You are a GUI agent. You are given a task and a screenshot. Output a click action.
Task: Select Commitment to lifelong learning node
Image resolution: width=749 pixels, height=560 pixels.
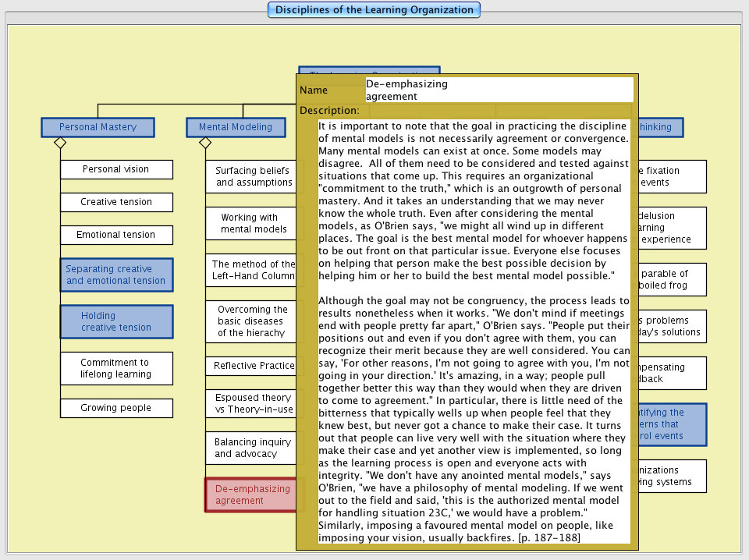click(x=116, y=368)
